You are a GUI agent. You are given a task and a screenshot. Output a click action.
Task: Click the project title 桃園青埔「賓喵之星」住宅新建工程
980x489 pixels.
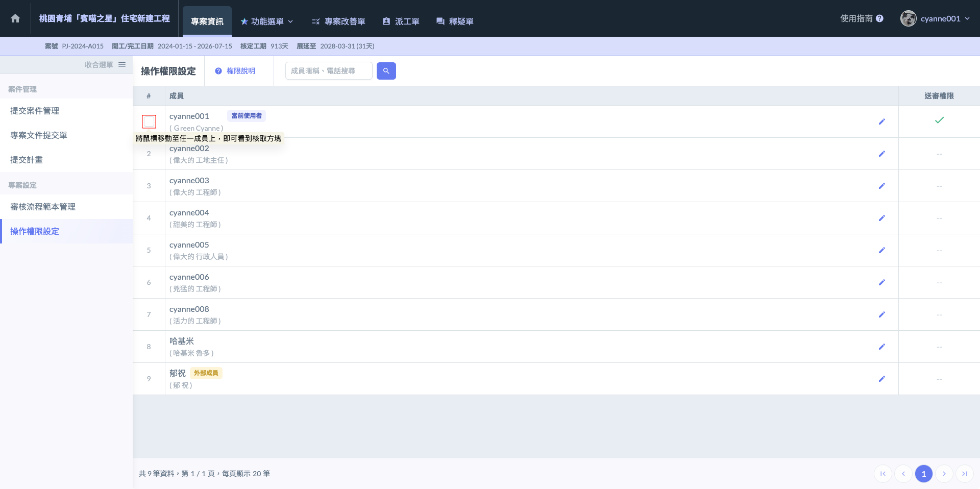pos(105,18)
